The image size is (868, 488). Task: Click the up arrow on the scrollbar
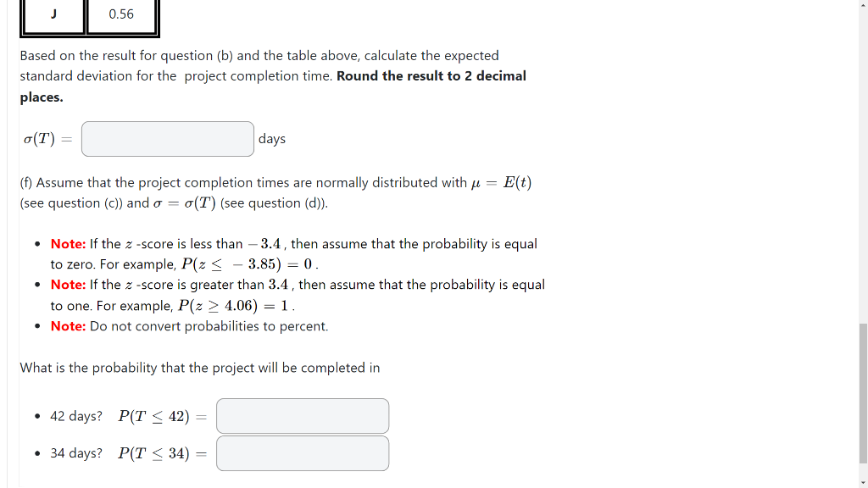[x=862, y=4]
